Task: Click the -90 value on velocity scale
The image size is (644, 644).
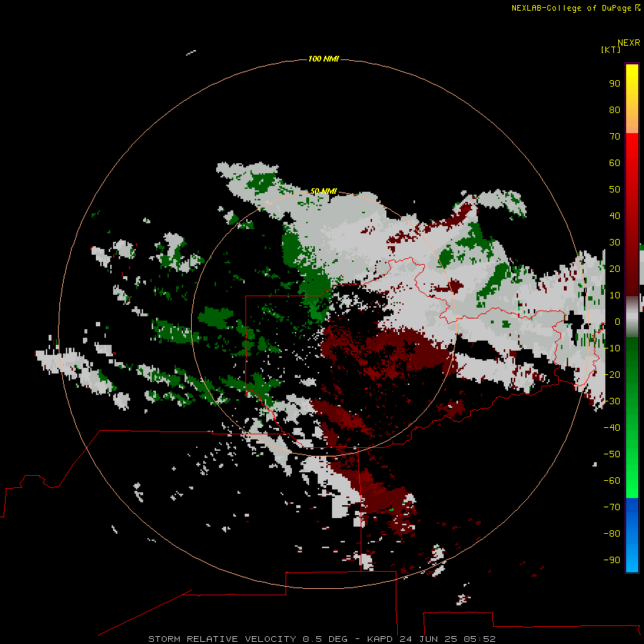Action: (612, 560)
